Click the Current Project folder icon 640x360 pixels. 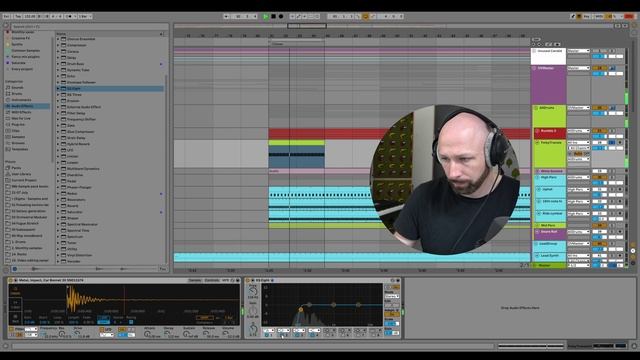click(x=8, y=180)
